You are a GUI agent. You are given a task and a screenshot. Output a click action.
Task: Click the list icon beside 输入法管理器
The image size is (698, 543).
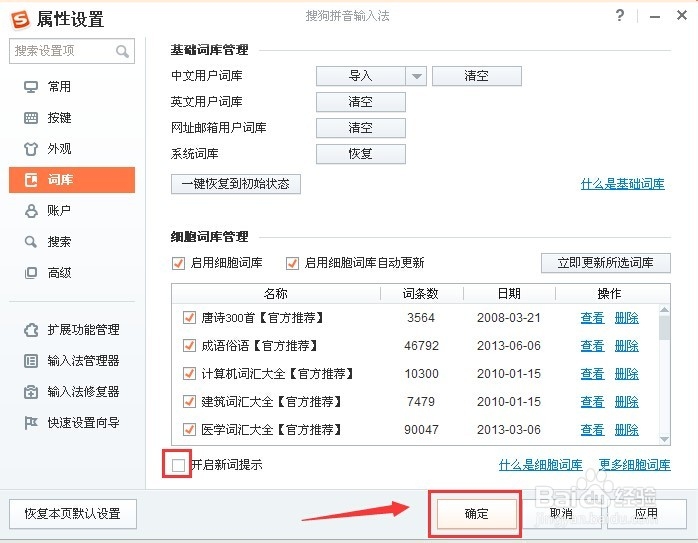coord(31,361)
